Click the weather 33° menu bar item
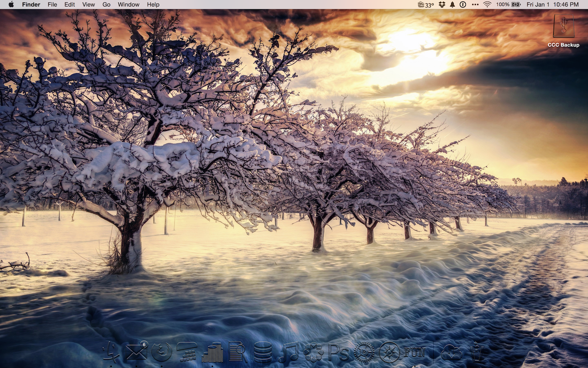 (x=426, y=4)
